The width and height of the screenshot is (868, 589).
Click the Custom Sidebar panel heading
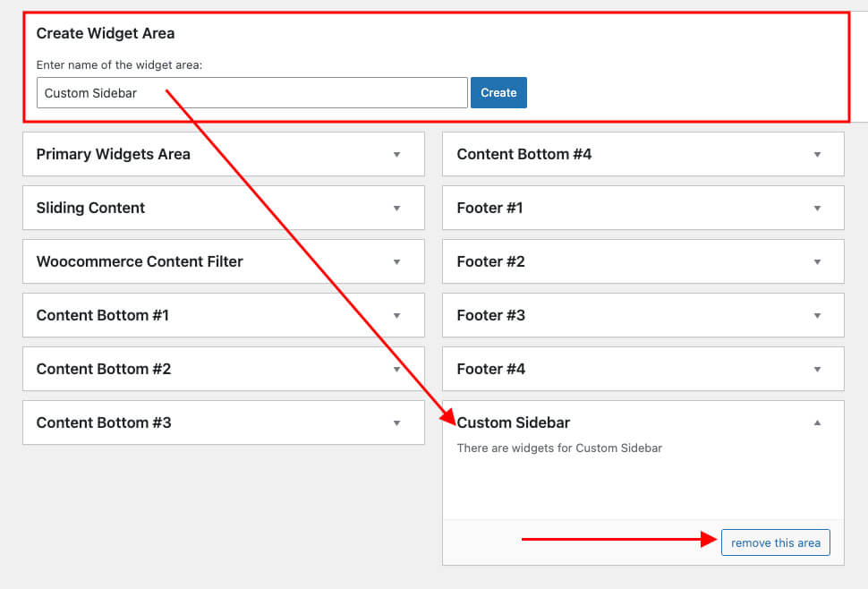(514, 423)
